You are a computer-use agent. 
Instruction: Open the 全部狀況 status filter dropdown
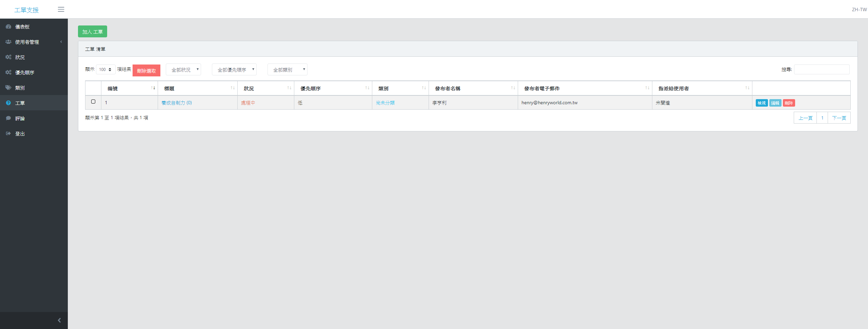(183, 69)
